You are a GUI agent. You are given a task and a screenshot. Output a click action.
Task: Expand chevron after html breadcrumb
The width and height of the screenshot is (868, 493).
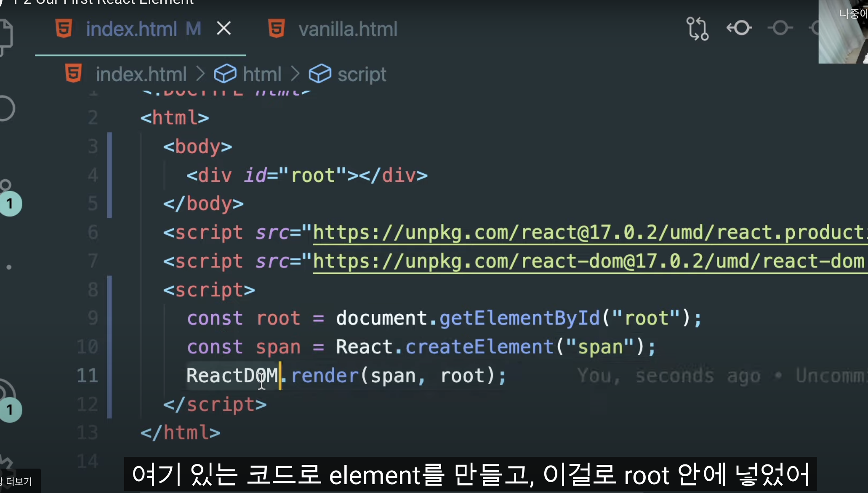coord(295,74)
